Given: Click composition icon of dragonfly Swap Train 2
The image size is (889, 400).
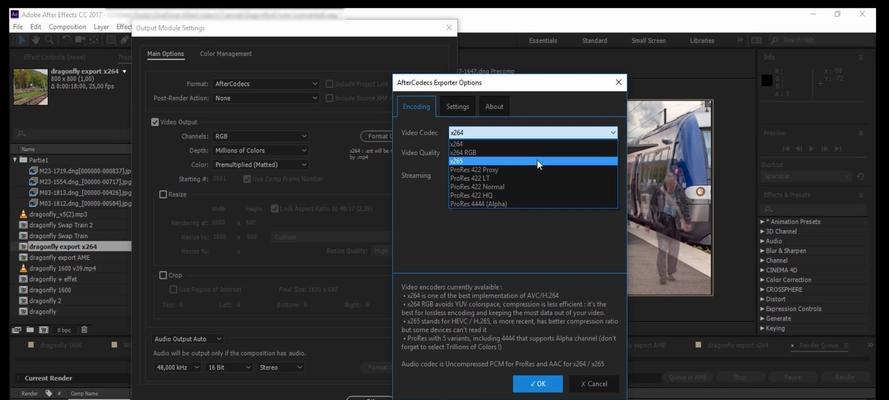Looking at the screenshot, I should click(23, 225).
